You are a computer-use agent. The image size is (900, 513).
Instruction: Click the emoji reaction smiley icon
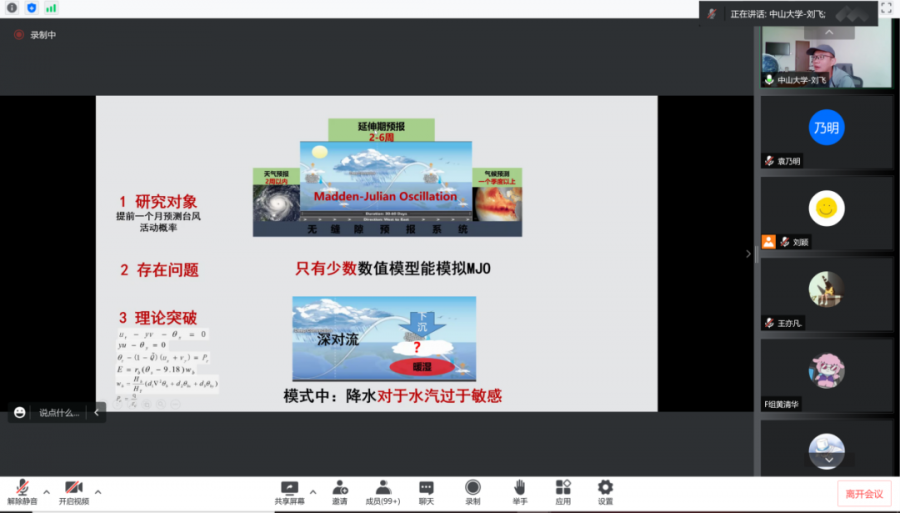pos(20,412)
